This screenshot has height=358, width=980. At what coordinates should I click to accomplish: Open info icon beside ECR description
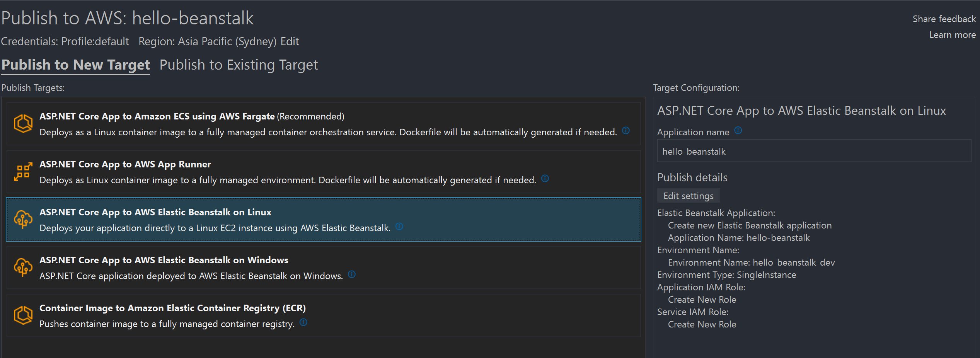[x=303, y=322]
